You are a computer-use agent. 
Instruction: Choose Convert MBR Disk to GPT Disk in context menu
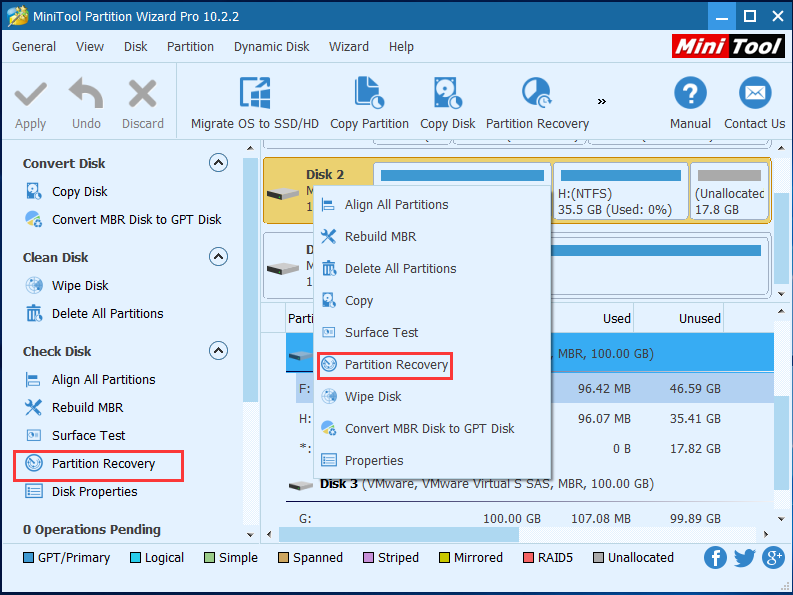click(x=432, y=429)
